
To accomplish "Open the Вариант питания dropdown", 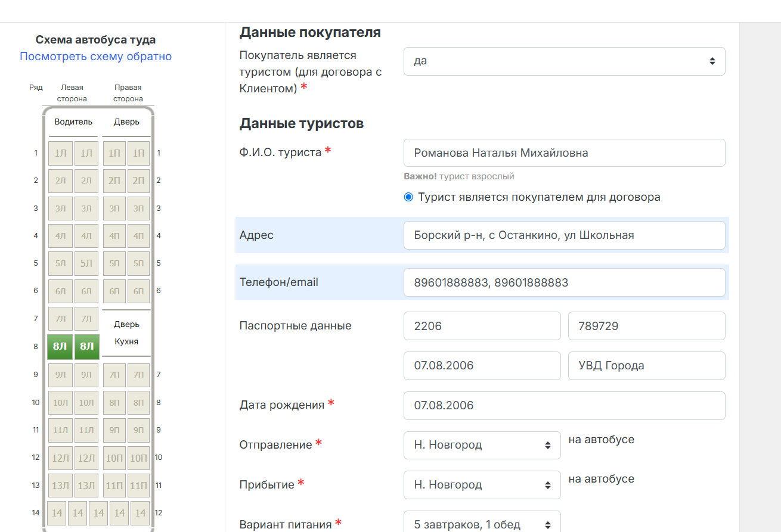I will point(482,524).
